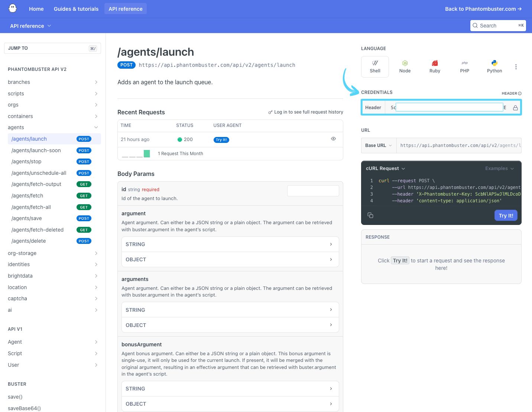Expand the containers sidebar section

pos(96,116)
